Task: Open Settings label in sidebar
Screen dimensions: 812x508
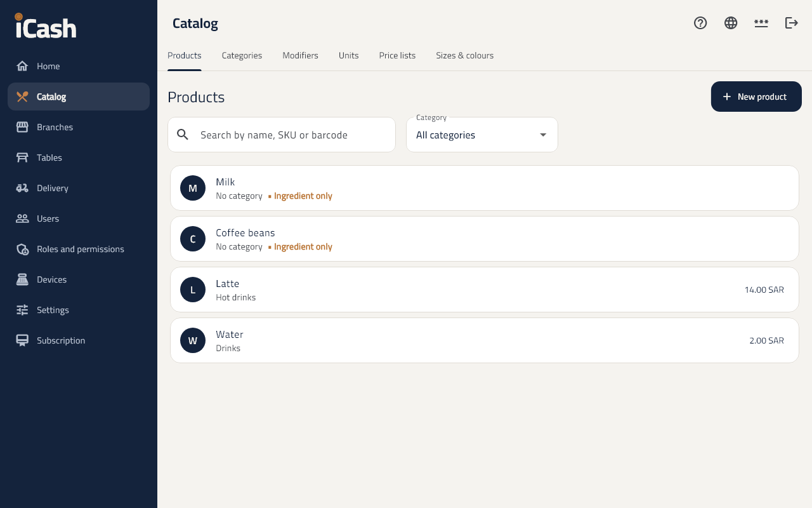Action: [53, 310]
